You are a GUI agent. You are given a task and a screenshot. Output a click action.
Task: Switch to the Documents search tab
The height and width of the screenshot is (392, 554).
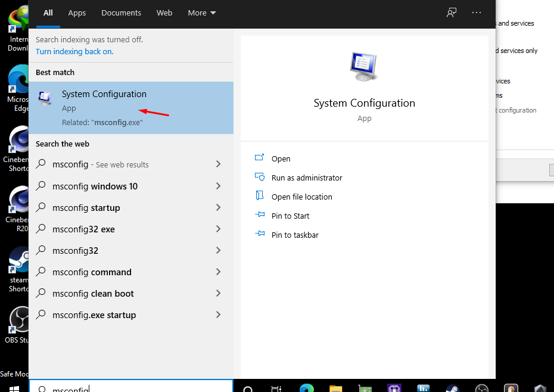(x=121, y=13)
